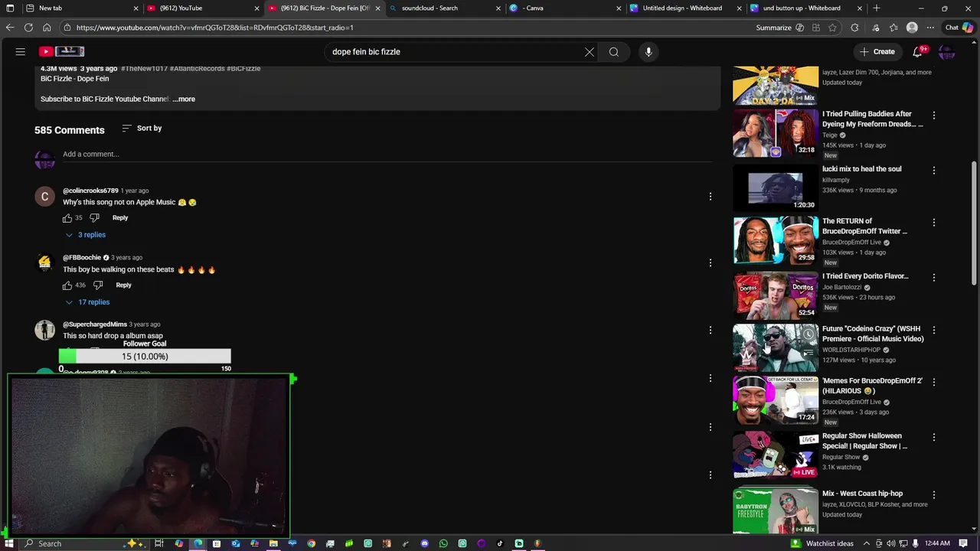Open the browser Extensions puzzle icon
This screenshot has height=551, width=980.
click(x=854, y=28)
